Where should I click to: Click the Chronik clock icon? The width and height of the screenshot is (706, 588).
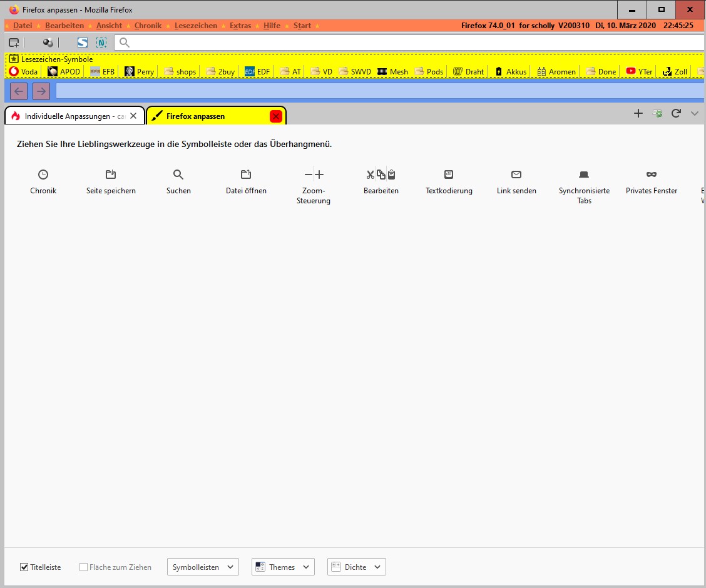click(43, 175)
